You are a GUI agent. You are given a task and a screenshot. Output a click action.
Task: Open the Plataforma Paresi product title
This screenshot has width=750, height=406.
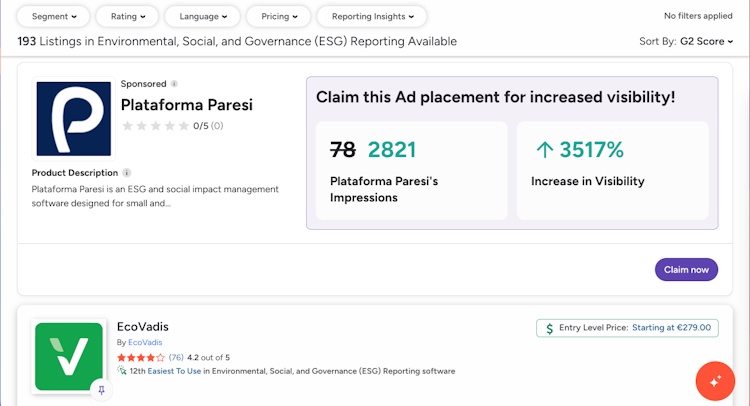click(x=186, y=104)
